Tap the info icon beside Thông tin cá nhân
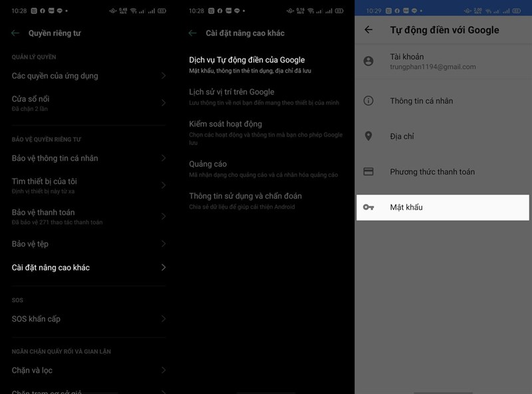532x394 pixels. tap(368, 101)
